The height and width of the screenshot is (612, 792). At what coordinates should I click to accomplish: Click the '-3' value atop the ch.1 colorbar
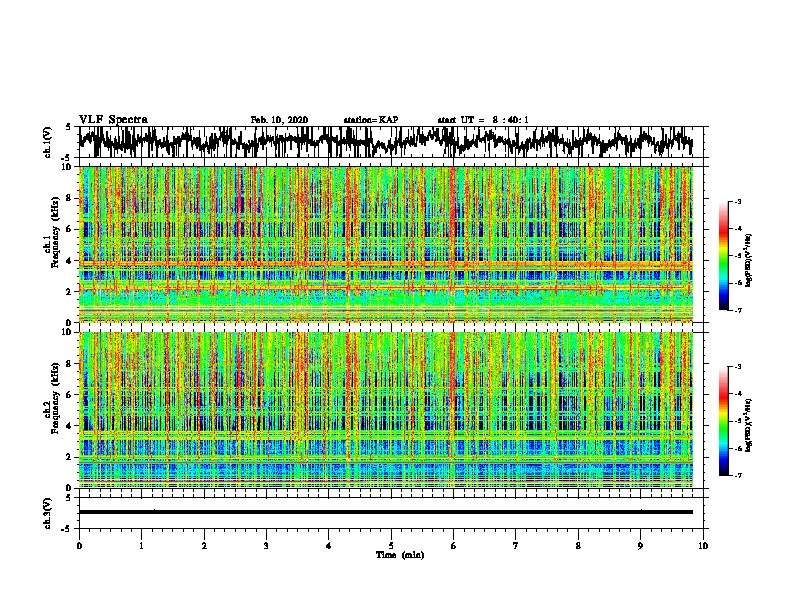(738, 201)
